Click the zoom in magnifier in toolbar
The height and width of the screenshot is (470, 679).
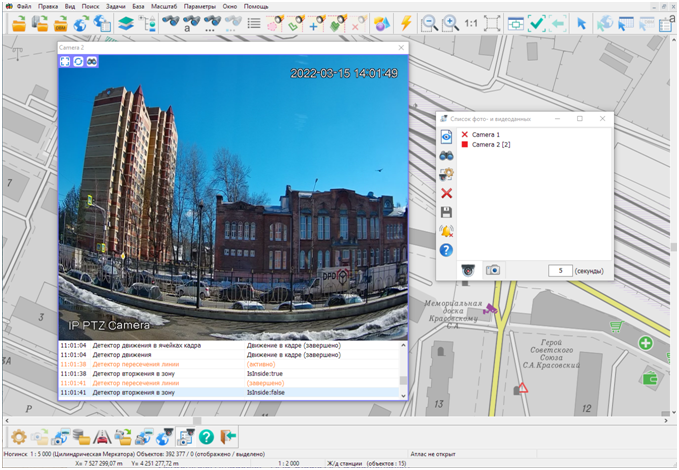[450, 23]
